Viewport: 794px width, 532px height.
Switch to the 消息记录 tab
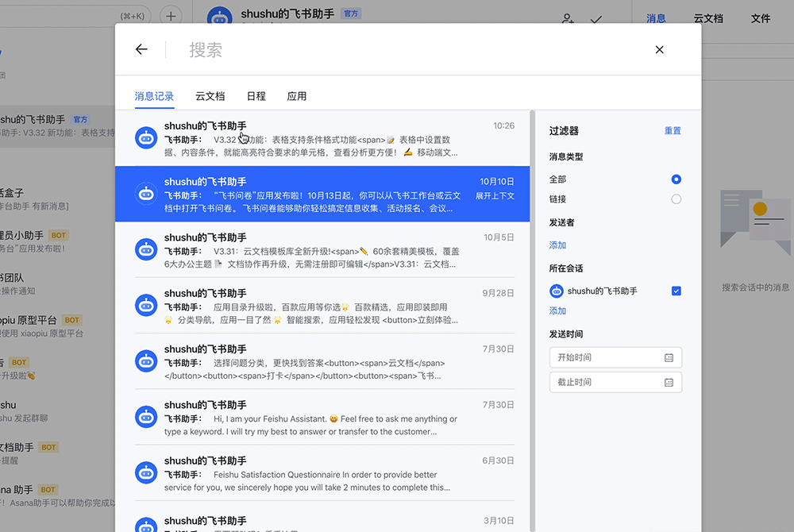coord(154,96)
